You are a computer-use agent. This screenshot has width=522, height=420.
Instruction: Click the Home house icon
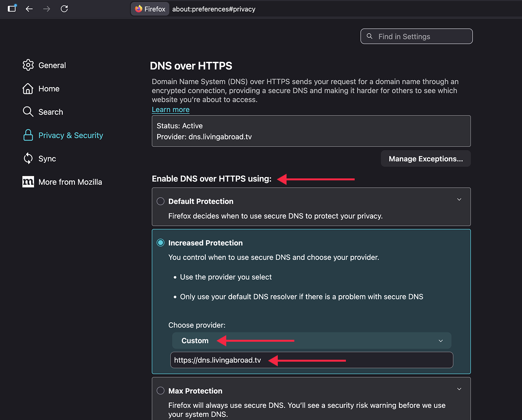(28, 88)
